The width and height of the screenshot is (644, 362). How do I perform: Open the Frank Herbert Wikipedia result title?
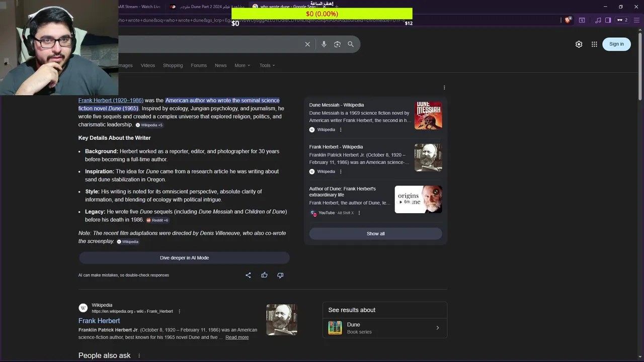click(x=99, y=321)
